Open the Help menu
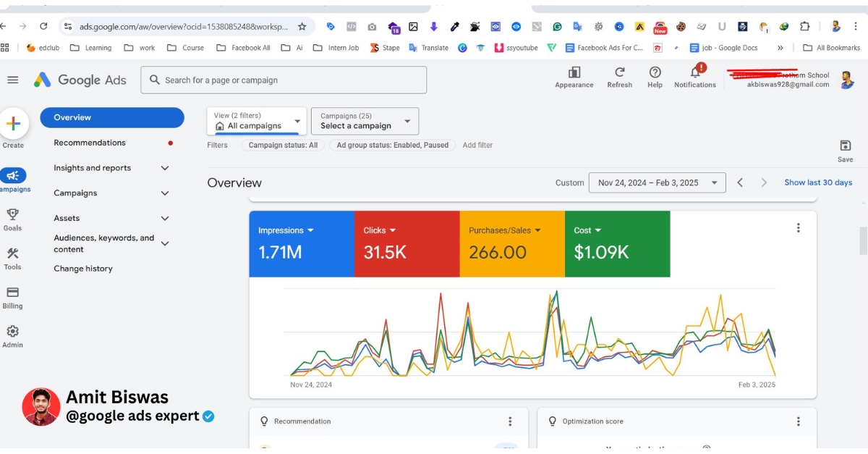 click(x=655, y=77)
